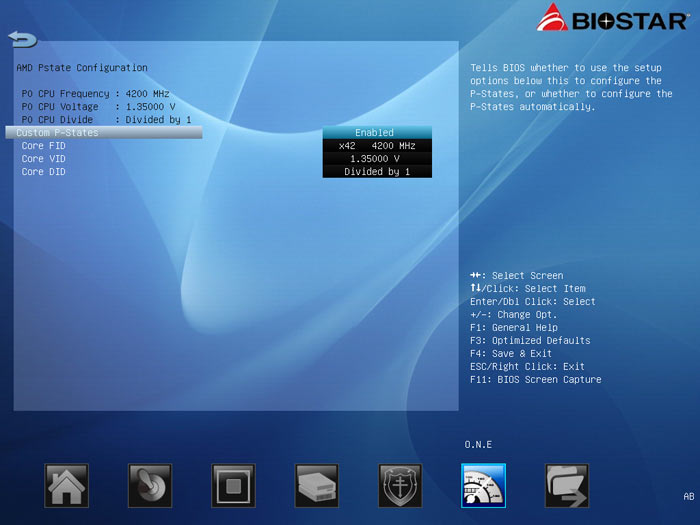
Task: Select the Core VID item
Action: 43,158
